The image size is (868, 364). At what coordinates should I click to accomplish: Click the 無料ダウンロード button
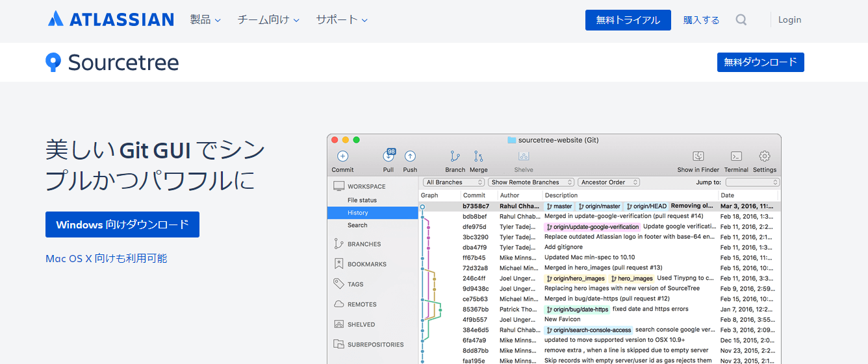pos(761,62)
